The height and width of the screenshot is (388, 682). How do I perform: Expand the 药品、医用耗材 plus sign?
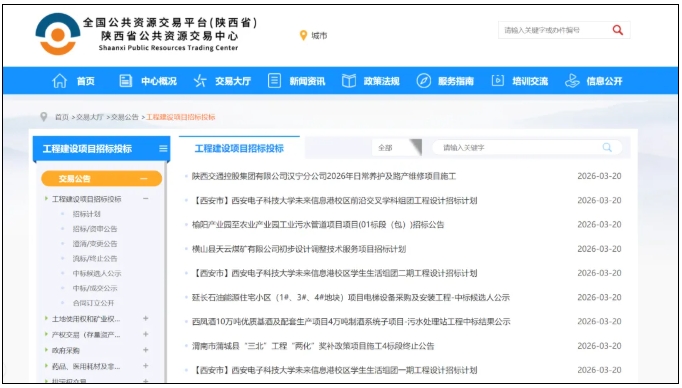146,366
